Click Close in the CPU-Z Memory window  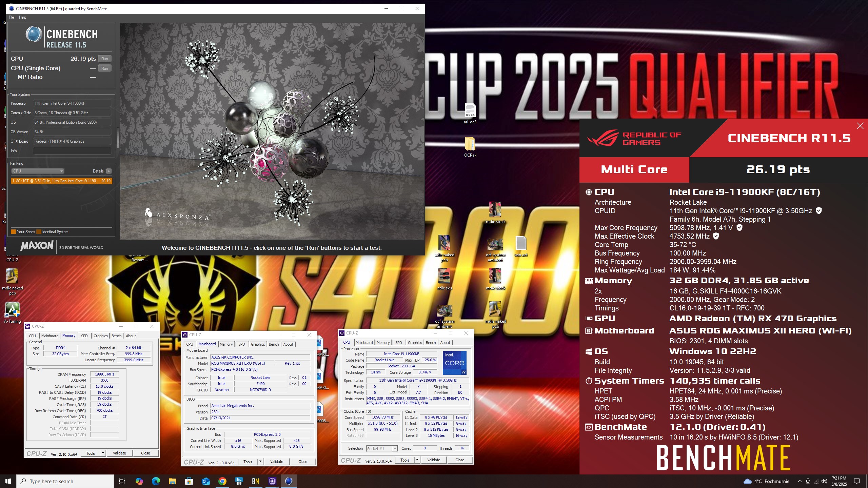145,453
